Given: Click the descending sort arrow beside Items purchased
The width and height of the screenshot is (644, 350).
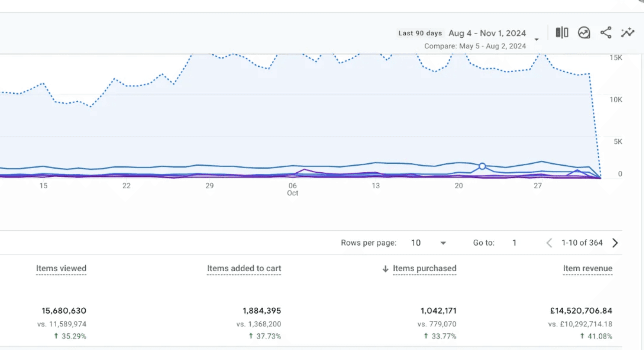Looking at the screenshot, I should 385,269.
